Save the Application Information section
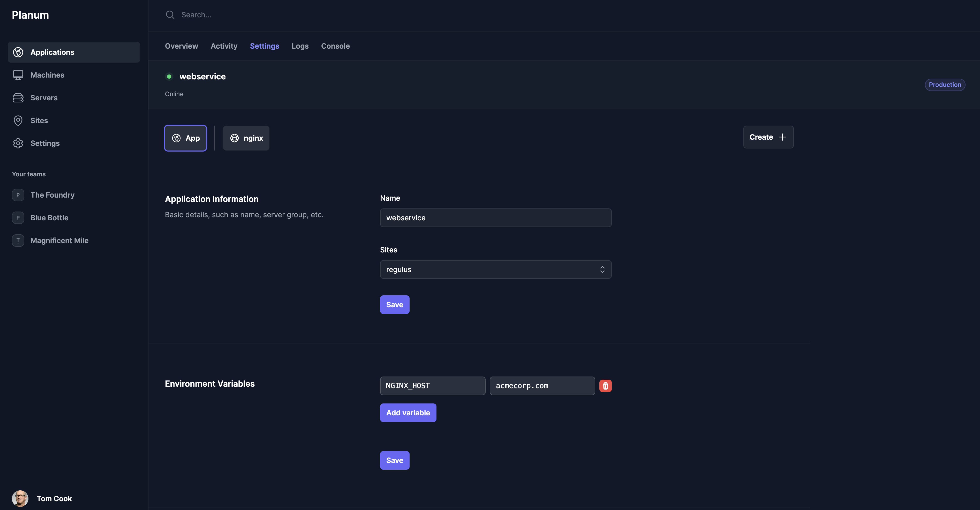980x510 pixels. coord(395,304)
